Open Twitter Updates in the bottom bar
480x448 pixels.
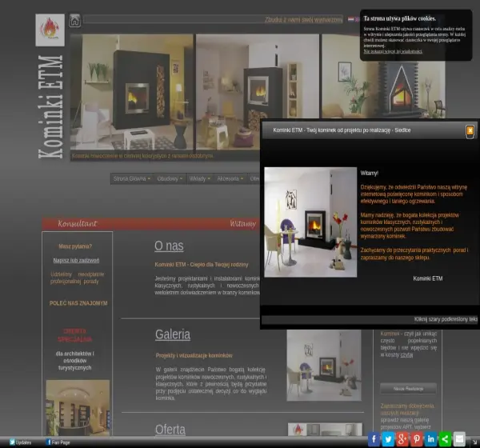pos(20,442)
